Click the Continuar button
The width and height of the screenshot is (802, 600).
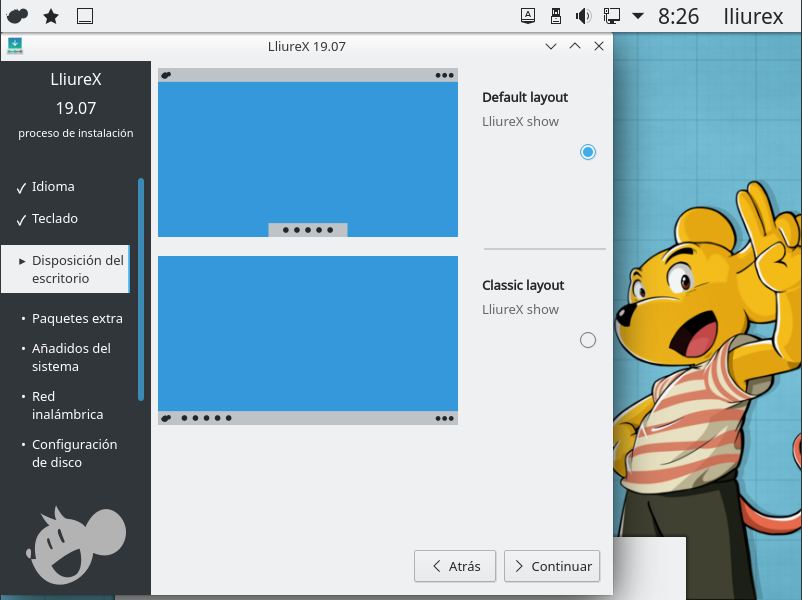552,566
